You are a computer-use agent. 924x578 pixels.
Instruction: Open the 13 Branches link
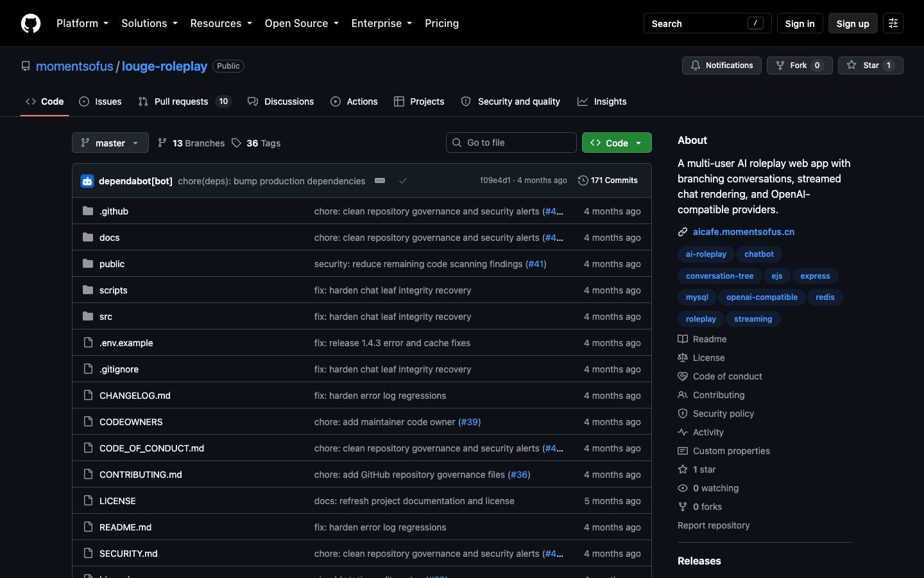pyautogui.click(x=191, y=143)
